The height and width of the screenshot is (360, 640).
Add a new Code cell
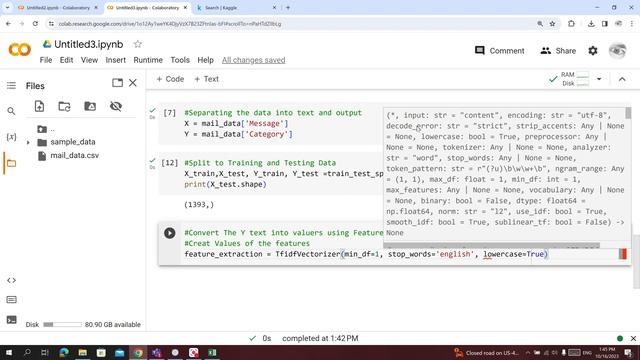[x=170, y=79]
